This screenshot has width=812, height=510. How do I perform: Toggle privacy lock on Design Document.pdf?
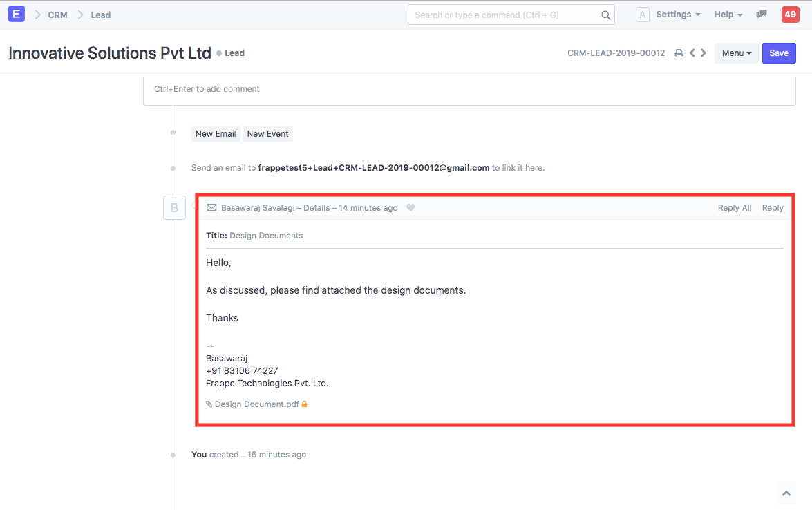coord(304,404)
